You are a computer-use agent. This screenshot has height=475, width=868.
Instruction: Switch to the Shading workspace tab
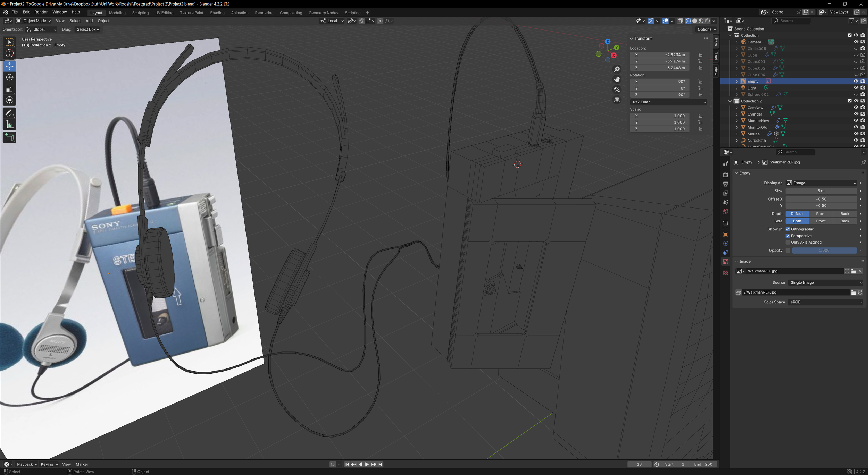tap(217, 13)
